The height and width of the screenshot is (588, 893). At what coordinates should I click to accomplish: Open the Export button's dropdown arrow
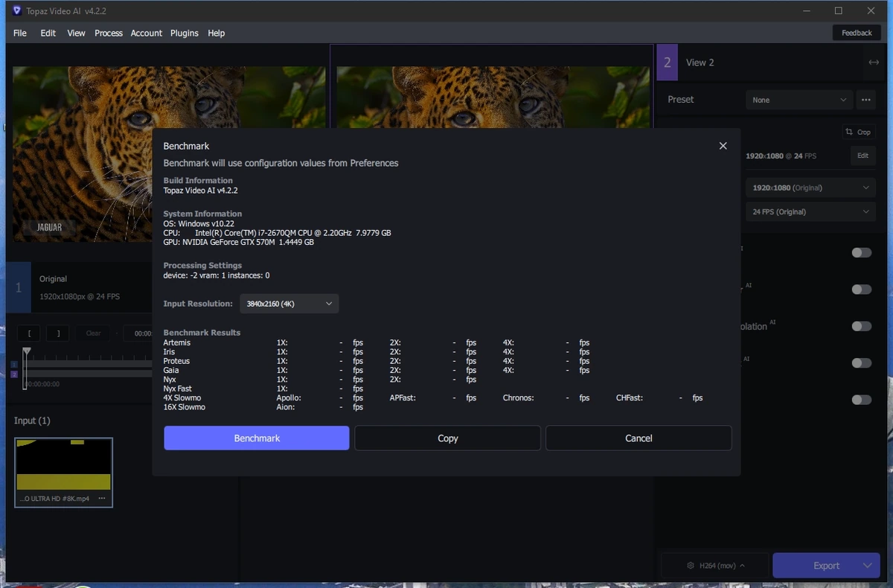tap(867, 566)
